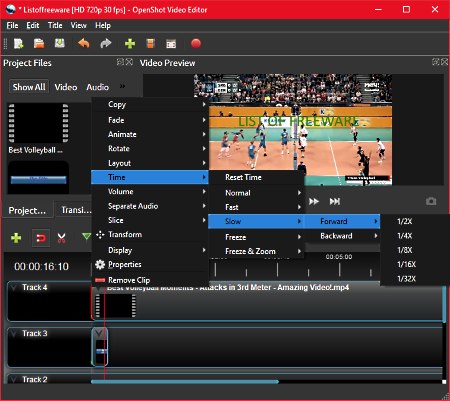Import files using the green plus toolbar icon
The width and height of the screenshot is (450, 401).
coord(130,44)
